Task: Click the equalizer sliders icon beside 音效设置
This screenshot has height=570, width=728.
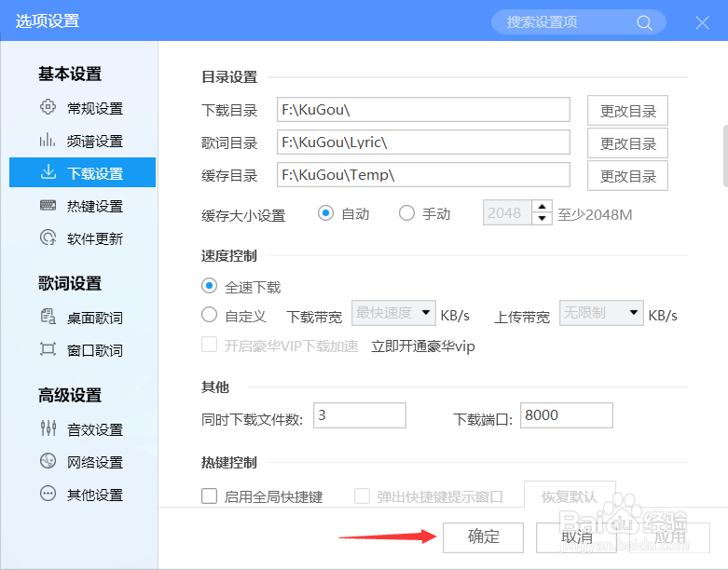Action: coord(48,427)
